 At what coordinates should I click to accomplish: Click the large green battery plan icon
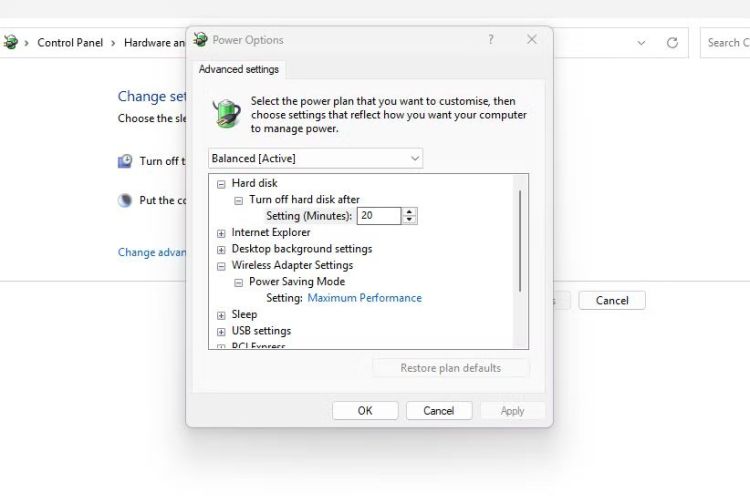coord(228,112)
